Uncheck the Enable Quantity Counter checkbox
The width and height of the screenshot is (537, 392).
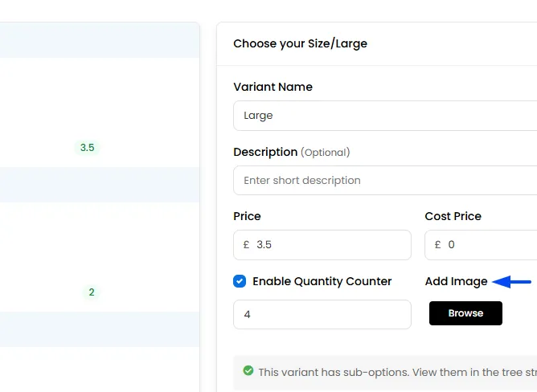click(240, 281)
